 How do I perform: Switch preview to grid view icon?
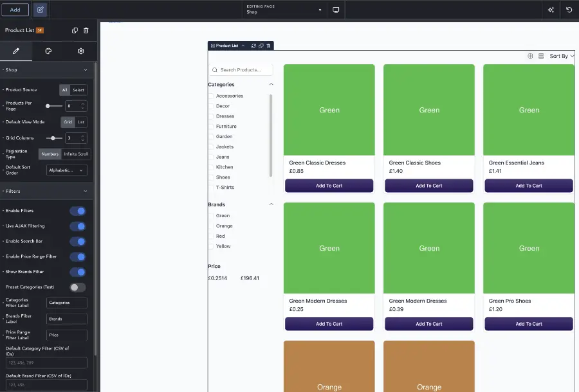tap(530, 56)
